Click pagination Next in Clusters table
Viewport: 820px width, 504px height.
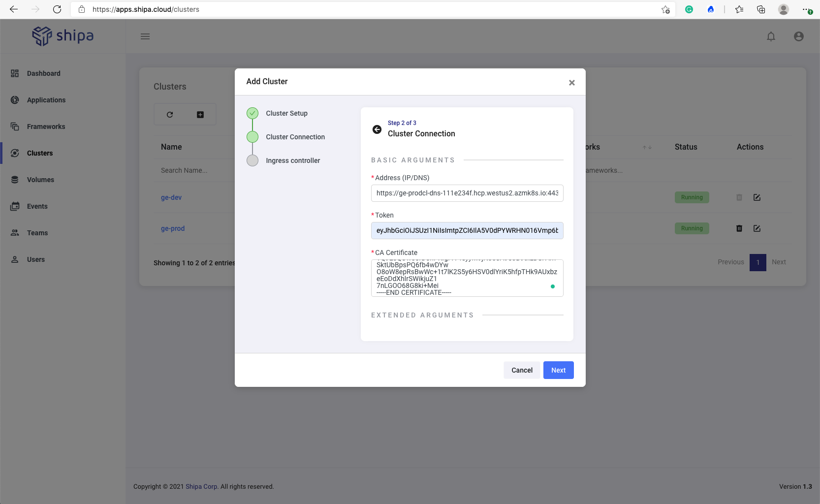(779, 262)
